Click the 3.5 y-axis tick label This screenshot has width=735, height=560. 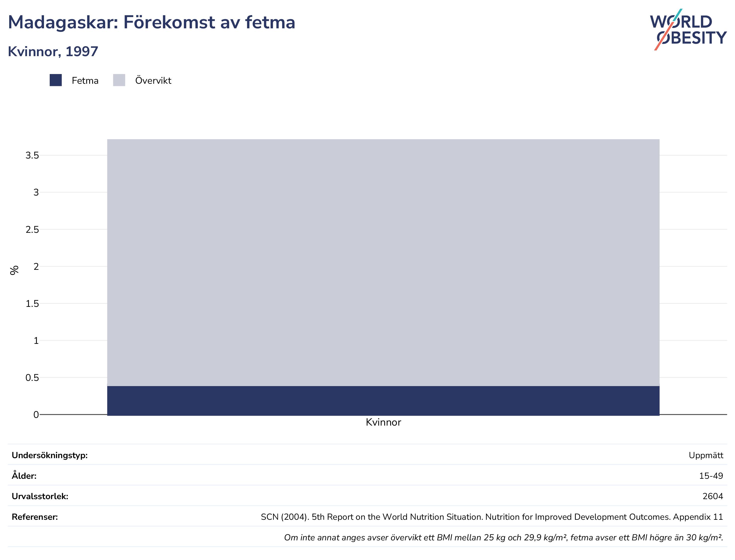point(32,155)
